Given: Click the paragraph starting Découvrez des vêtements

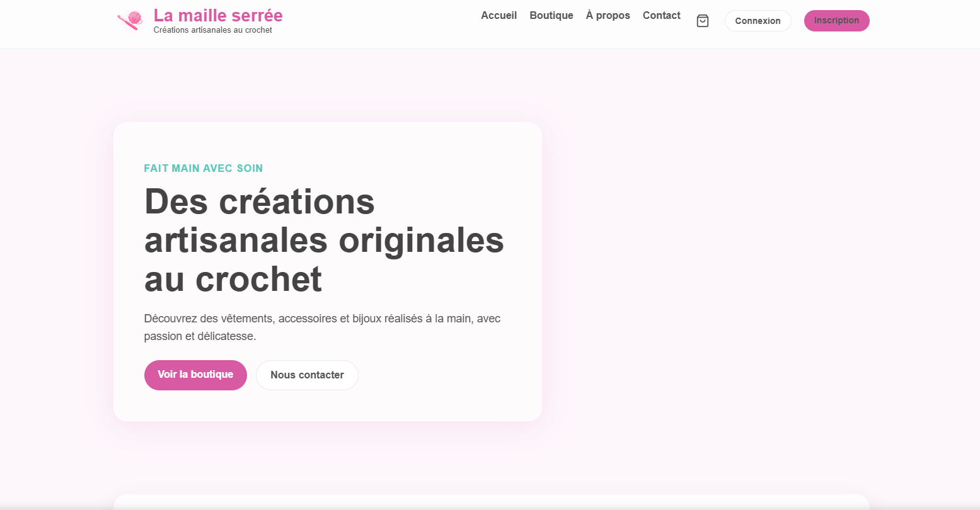Looking at the screenshot, I should [x=322, y=327].
